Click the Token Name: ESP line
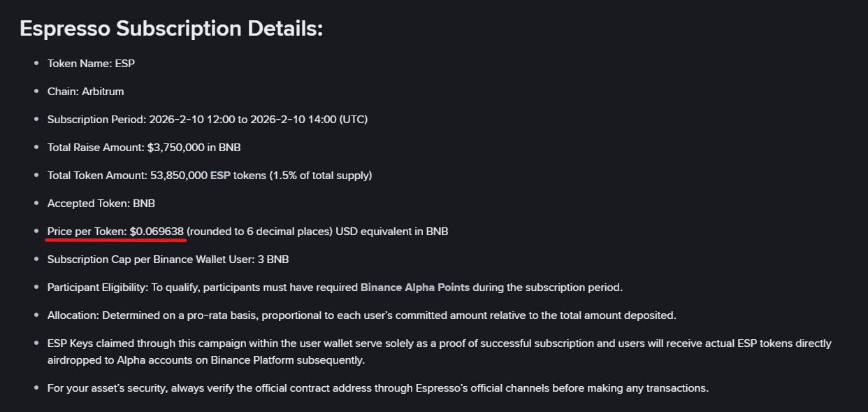Viewport: 868px width, 412px height. click(91, 64)
